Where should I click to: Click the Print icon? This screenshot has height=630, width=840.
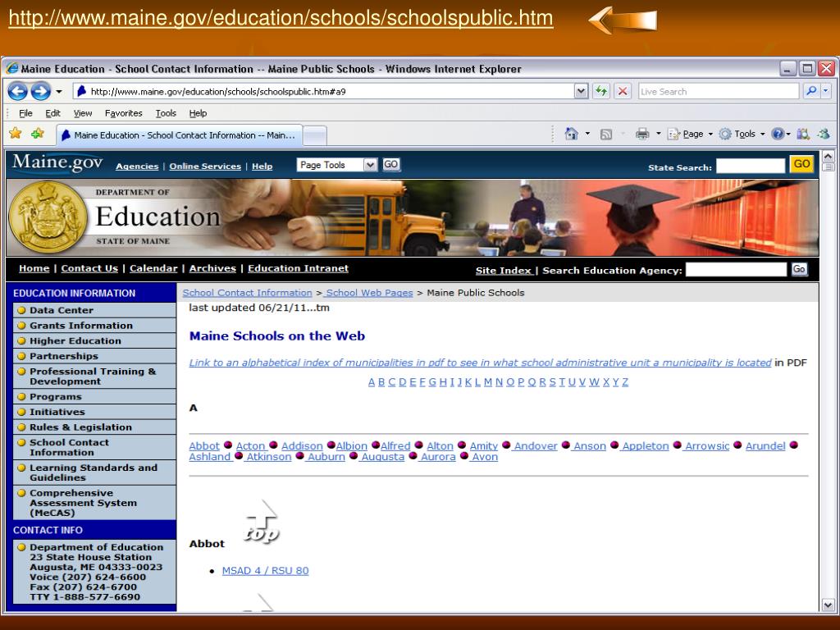point(641,134)
